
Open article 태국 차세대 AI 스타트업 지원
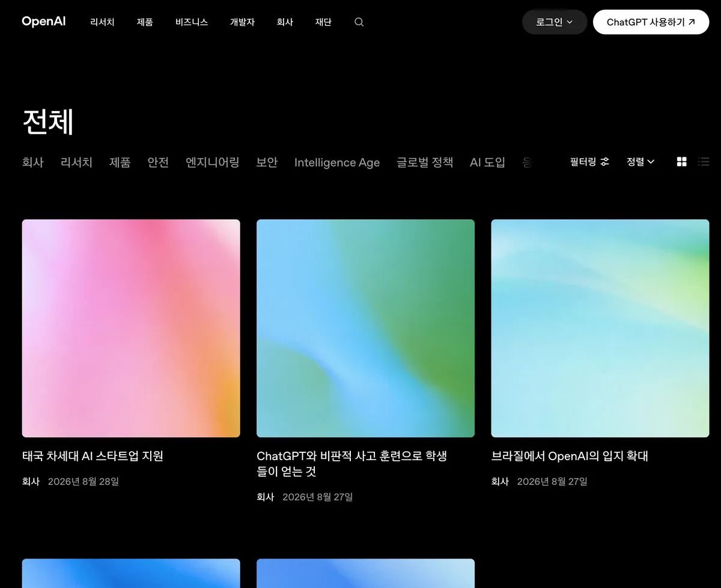(93, 456)
